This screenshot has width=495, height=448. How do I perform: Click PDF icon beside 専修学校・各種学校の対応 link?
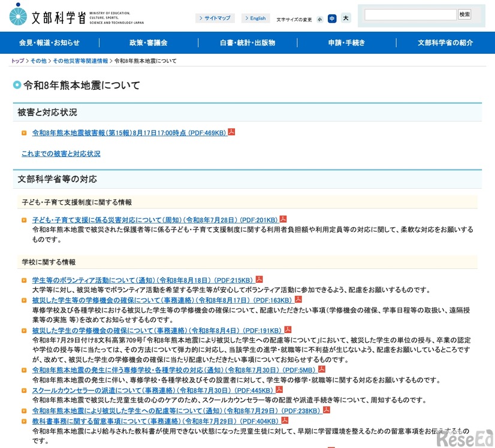pyautogui.click(x=322, y=369)
